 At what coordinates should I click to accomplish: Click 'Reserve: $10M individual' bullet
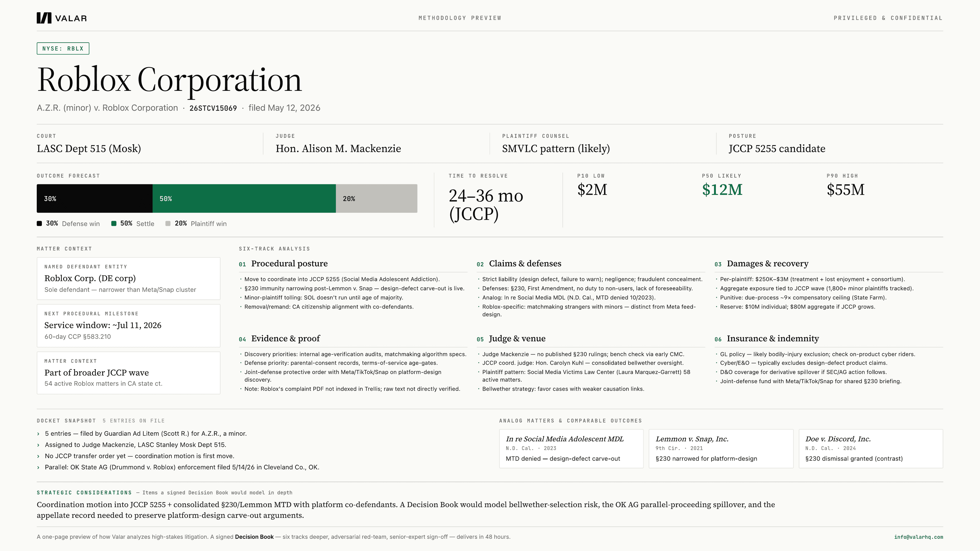tap(797, 307)
